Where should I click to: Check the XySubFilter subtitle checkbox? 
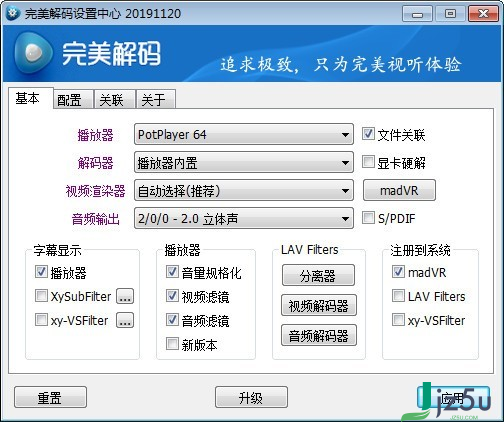[41, 296]
